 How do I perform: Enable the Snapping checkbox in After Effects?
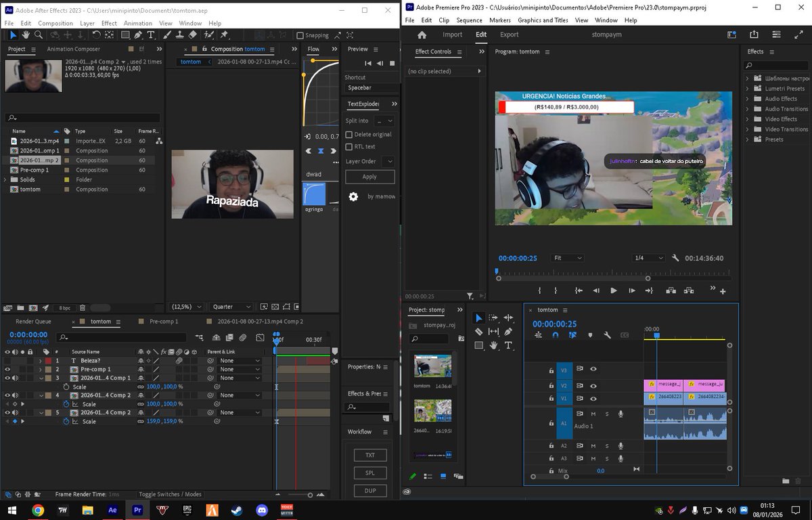[300, 36]
